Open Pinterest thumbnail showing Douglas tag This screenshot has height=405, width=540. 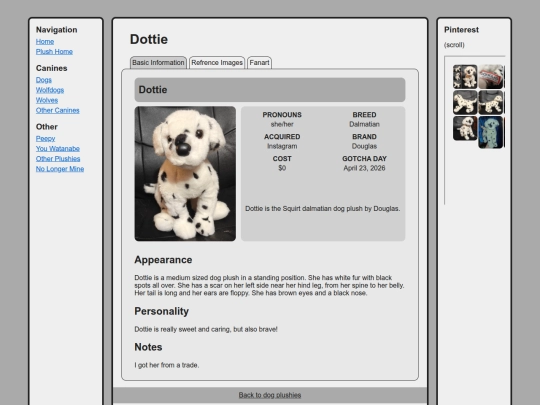(x=491, y=76)
